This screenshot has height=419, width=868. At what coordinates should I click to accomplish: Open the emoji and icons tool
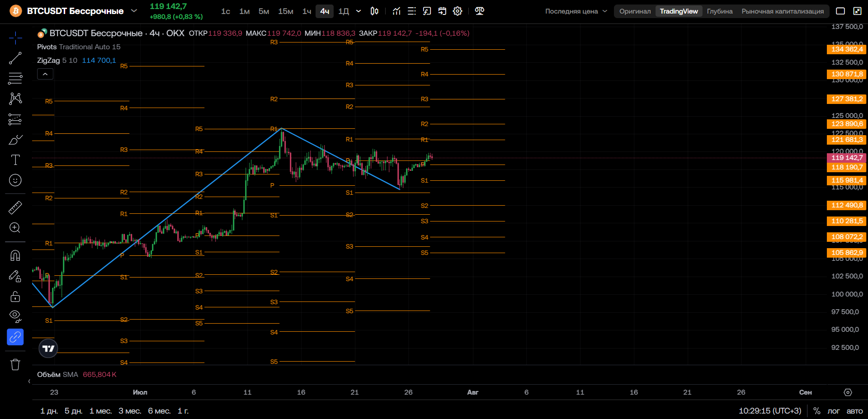tap(15, 180)
